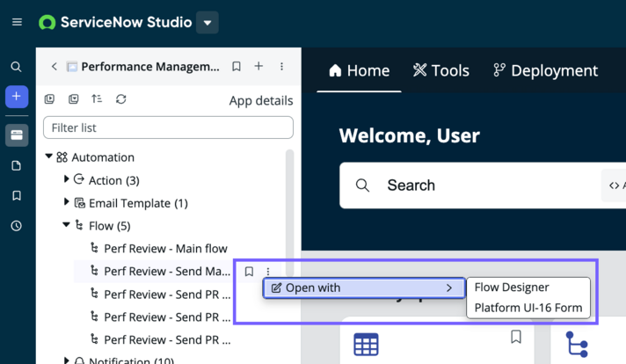Click the main Search box
This screenshot has width=626, height=364.
tap(483, 186)
